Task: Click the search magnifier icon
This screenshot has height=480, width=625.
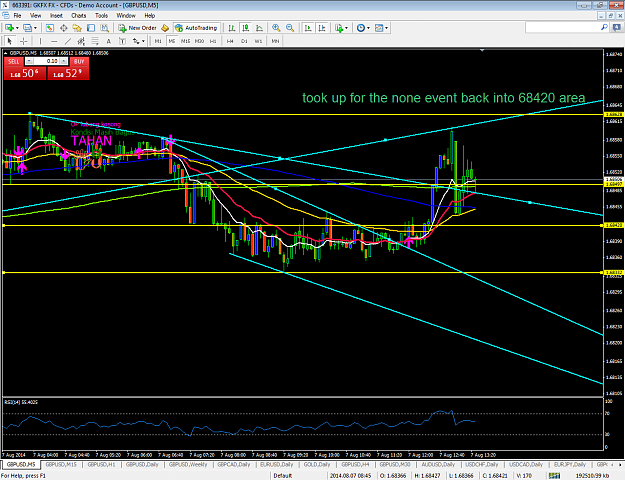Action: tap(604, 28)
